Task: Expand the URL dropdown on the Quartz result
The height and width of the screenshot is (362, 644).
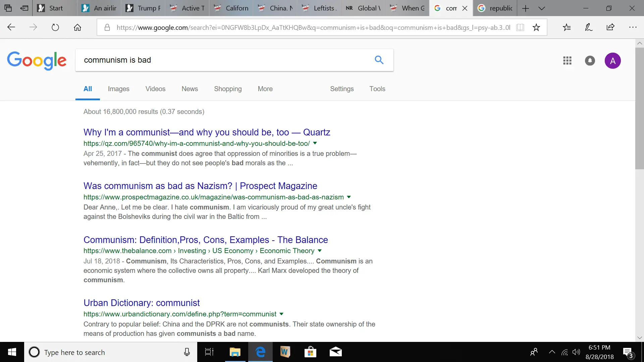Action: (315, 143)
